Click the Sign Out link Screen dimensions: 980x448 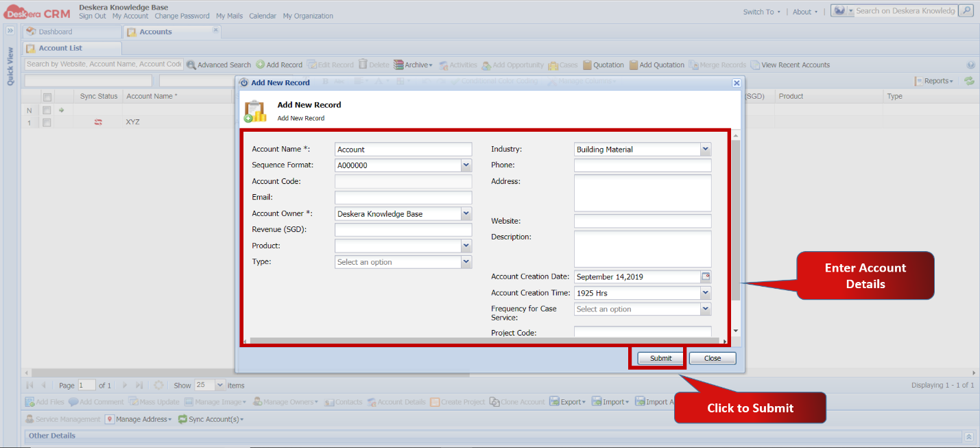click(92, 15)
